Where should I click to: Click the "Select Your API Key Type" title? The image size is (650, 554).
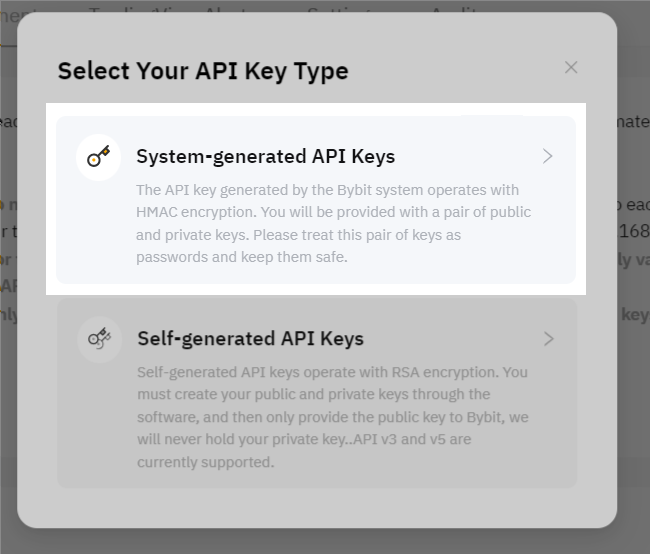click(x=203, y=71)
